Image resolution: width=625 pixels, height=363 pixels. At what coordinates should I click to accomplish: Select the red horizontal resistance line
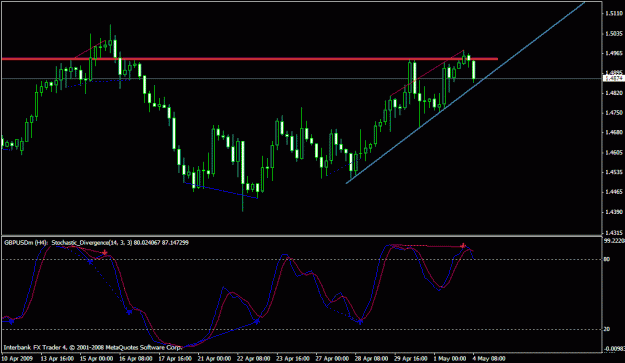(250, 59)
